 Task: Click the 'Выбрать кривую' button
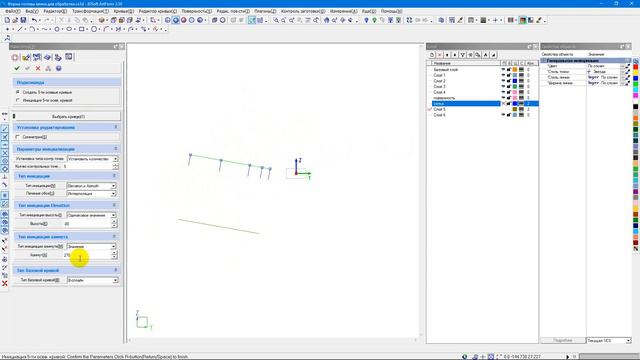67,116
